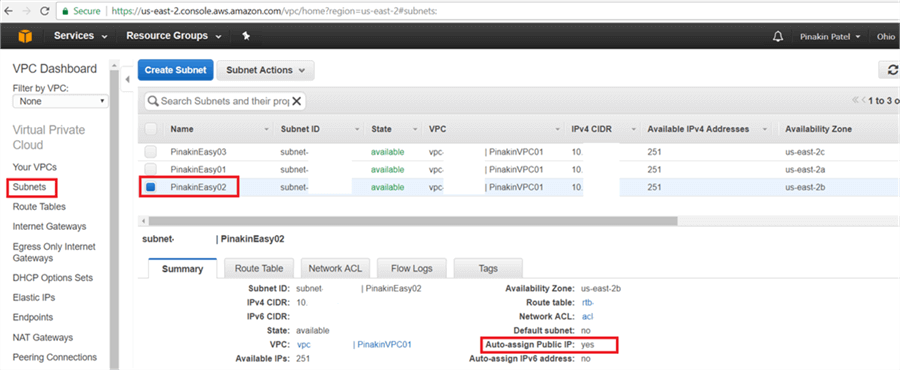Open Subnets in sidebar
This screenshot has width=900, height=370.
point(29,187)
